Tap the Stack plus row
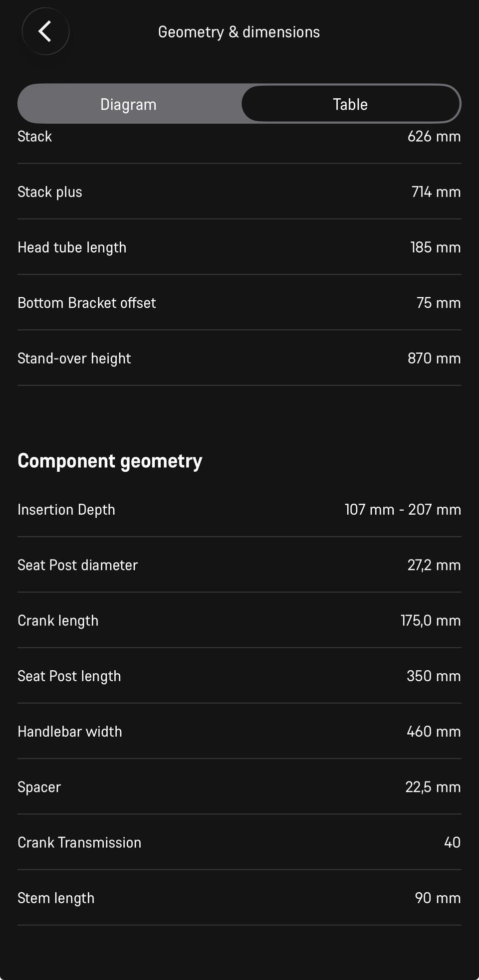This screenshot has width=479, height=980. [239, 192]
